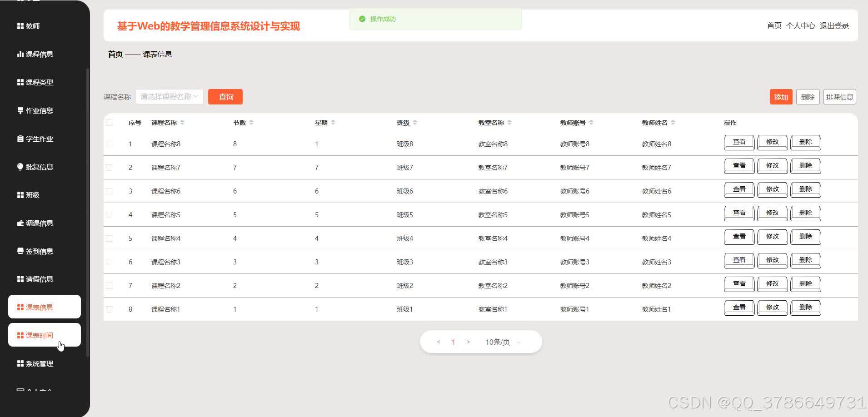Check the row for 课程名称5
The height and width of the screenshot is (417, 868).
click(109, 215)
